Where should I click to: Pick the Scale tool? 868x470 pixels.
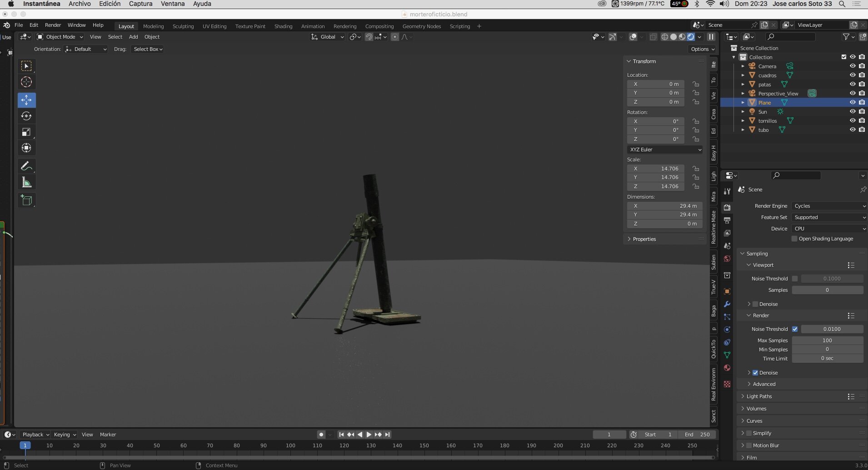tap(26, 132)
